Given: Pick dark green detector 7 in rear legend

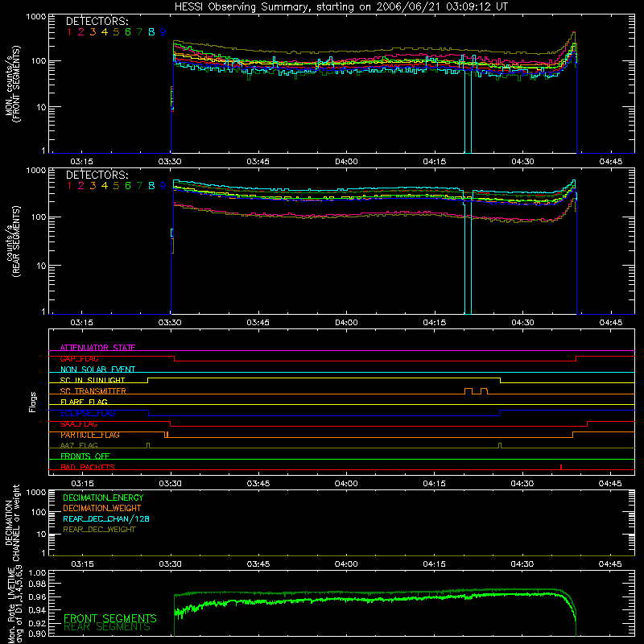Looking at the screenshot, I should (139, 186).
